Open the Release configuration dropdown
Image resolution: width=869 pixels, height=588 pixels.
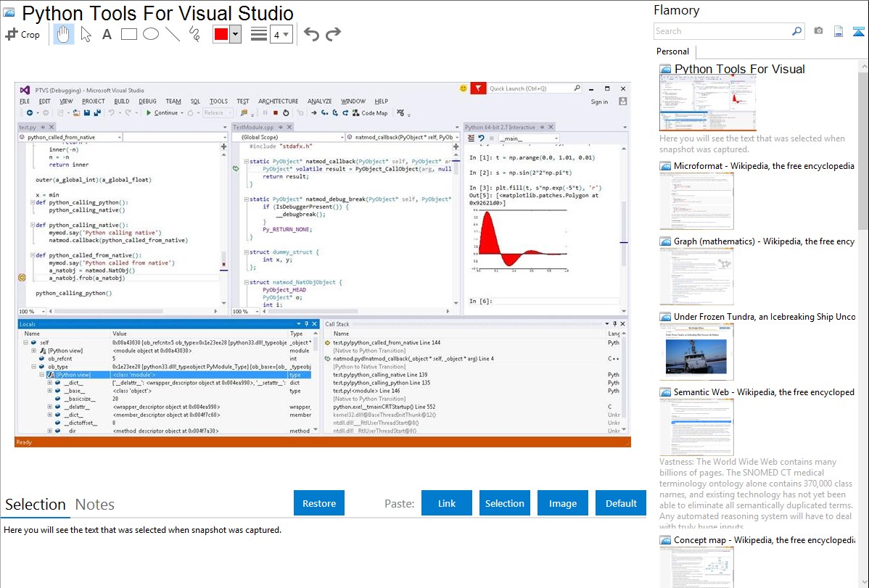click(x=218, y=113)
